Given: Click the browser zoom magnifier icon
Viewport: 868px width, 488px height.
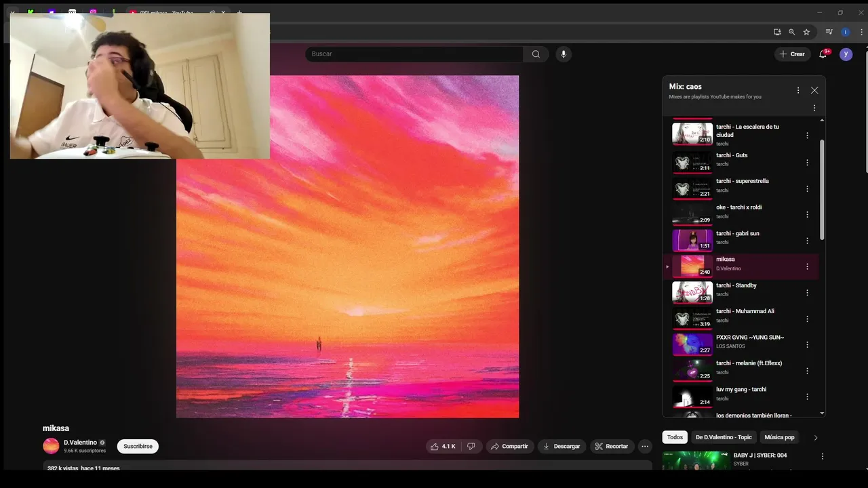Looking at the screenshot, I should [791, 32].
